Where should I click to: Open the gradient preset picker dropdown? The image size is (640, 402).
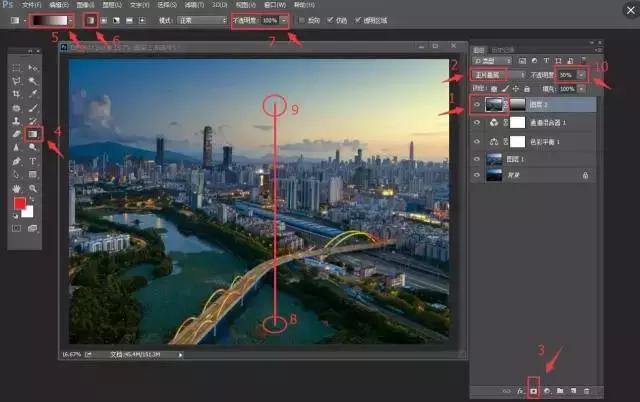click(x=71, y=19)
